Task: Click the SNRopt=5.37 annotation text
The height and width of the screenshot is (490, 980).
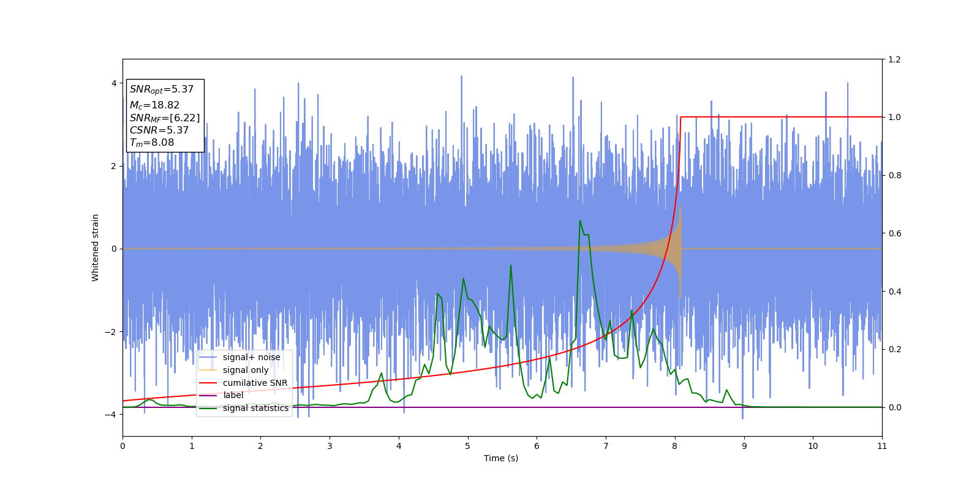Action: pyautogui.click(x=162, y=89)
